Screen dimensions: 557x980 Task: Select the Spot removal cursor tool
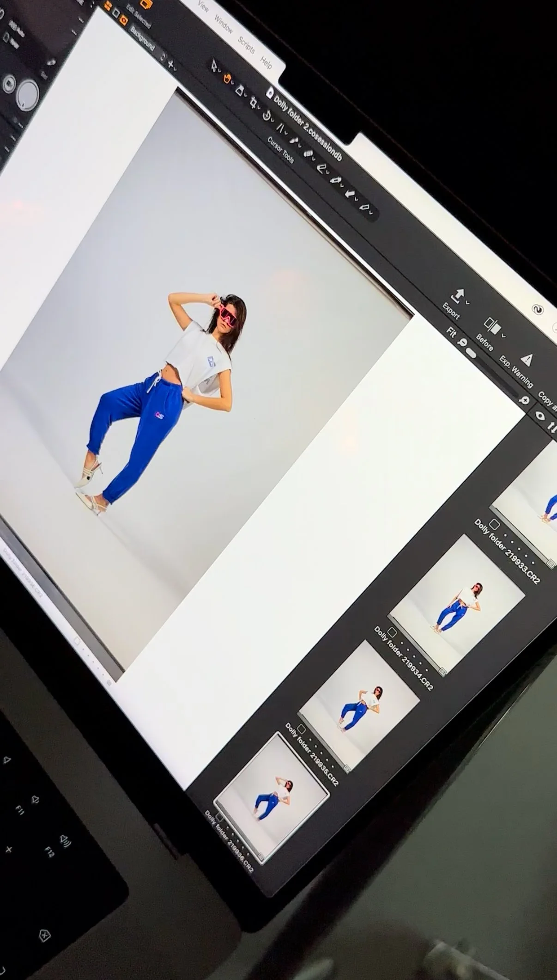pyautogui.click(x=294, y=141)
